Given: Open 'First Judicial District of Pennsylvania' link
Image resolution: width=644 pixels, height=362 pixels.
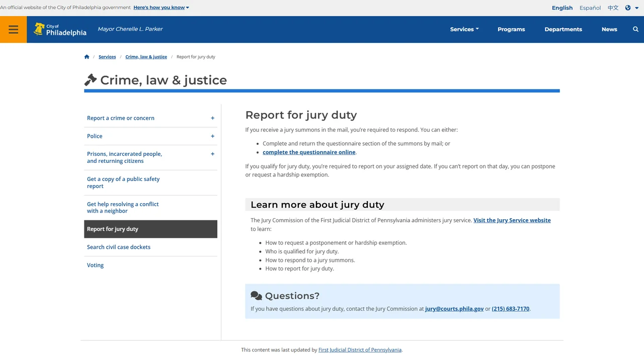Looking at the screenshot, I should click(360, 350).
